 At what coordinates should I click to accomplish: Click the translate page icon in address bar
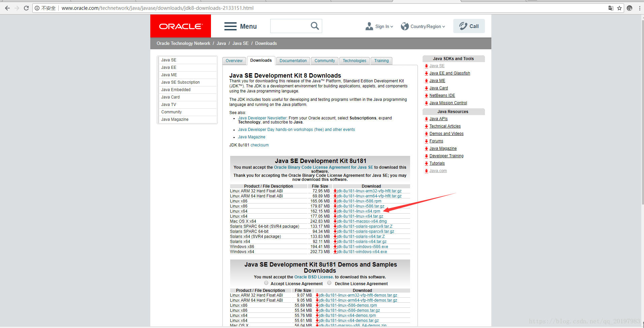611,8
